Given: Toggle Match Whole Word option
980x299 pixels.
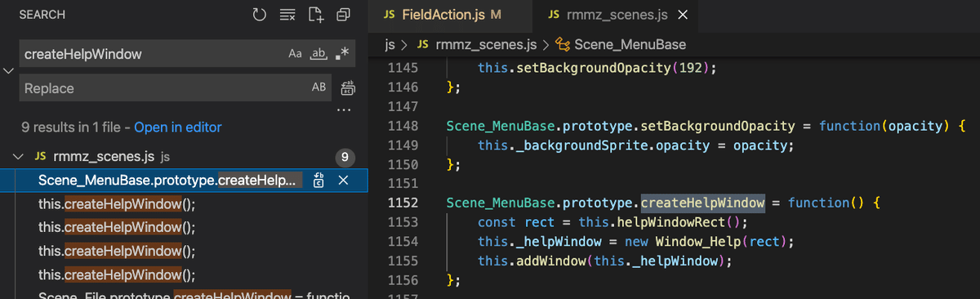Looking at the screenshot, I should point(319,54).
